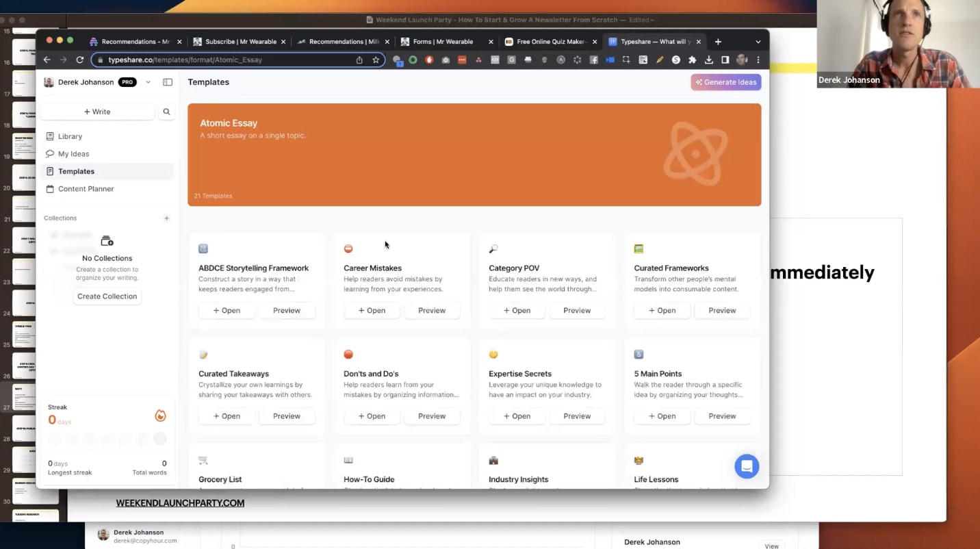Click the Career Mistakes no-entry icon
Image resolution: width=980 pixels, height=549 pixels.
coord(348,248)
